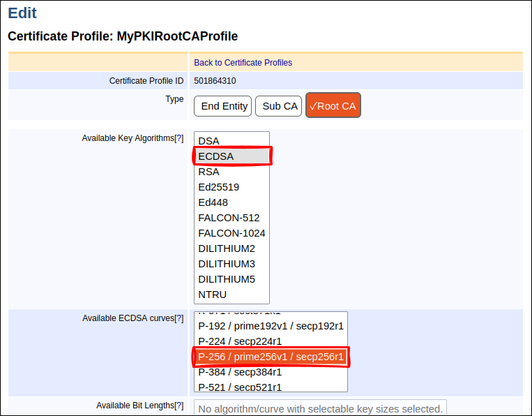Select FALCON-512 key algorithm option
The height and width of the screenshot is (416, 532).
pos(229,218)
